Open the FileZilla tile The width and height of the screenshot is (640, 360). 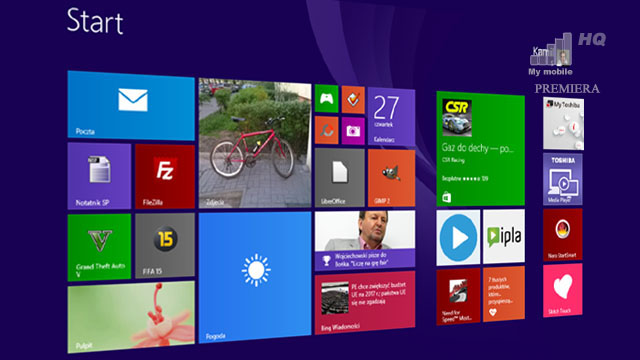(165, 176)
